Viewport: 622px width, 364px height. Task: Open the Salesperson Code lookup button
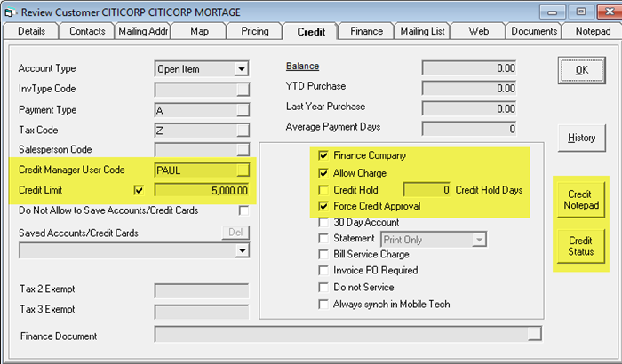tap(243, 150)
